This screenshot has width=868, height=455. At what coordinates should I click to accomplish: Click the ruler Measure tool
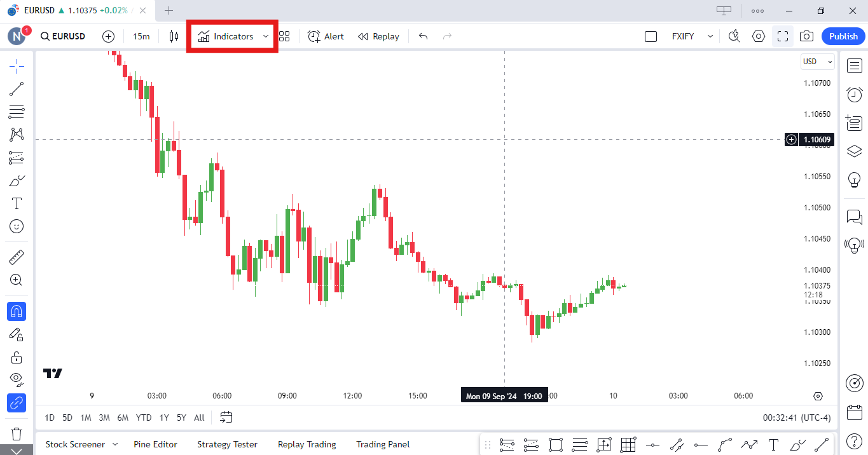tap(17, 257)
